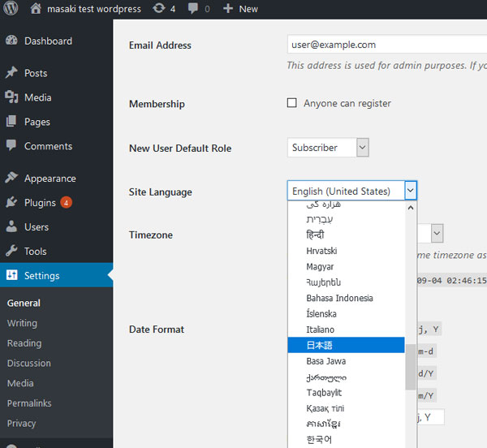Select ქართული language option

tap(346, 377)
